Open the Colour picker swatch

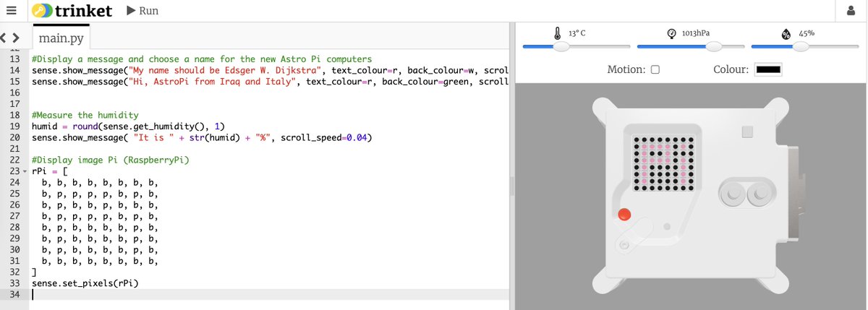point(768,69)
